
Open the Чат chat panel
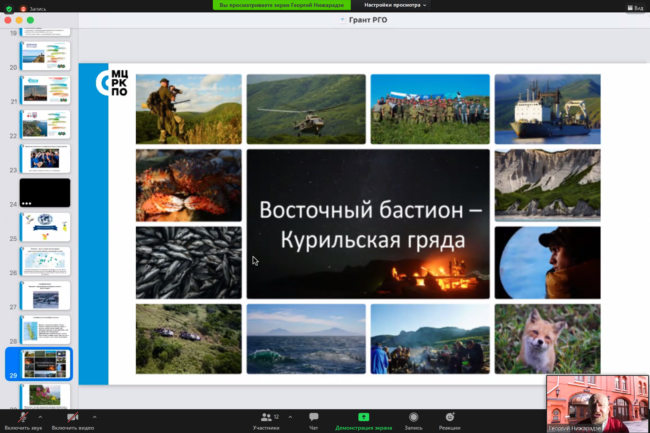click(313, 421)
